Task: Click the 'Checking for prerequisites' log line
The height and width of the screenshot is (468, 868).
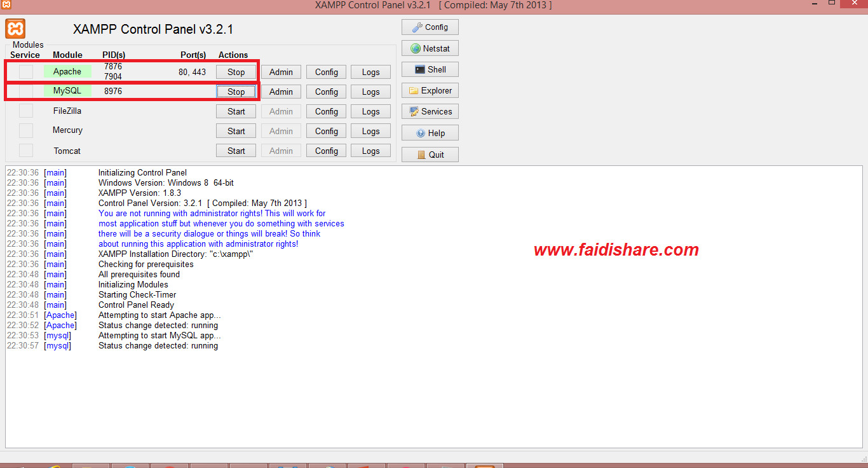Action: coord(146,264)
